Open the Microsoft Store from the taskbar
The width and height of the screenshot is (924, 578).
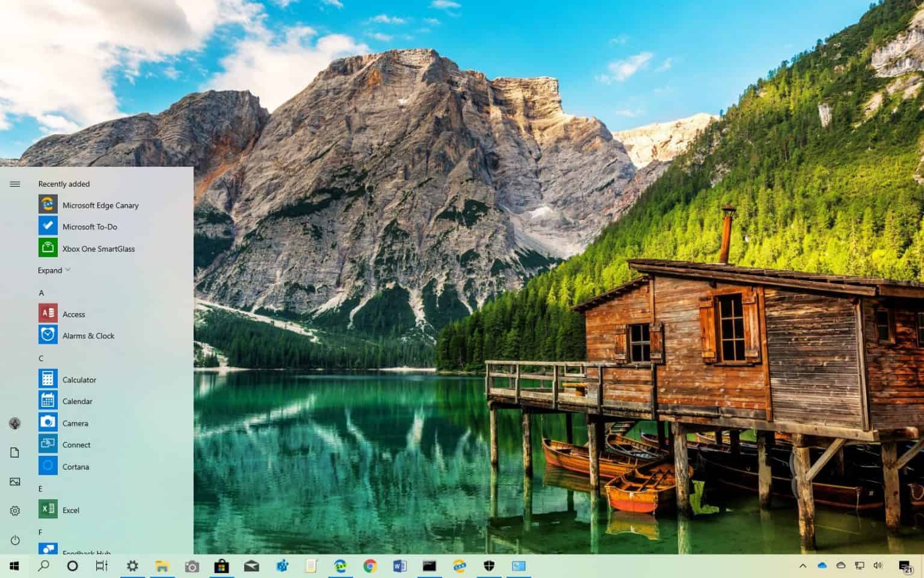pyautogui.click(x=222, y=566)
